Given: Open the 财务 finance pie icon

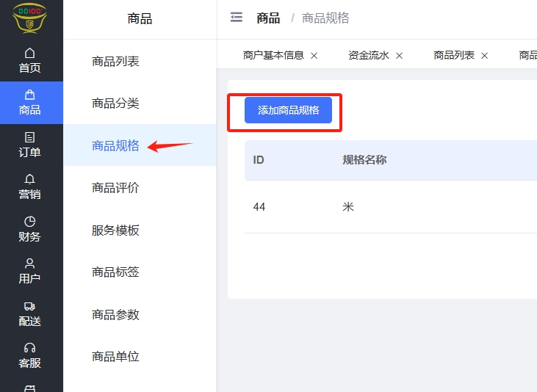Looking at the screenshot, I should (30, 221).
